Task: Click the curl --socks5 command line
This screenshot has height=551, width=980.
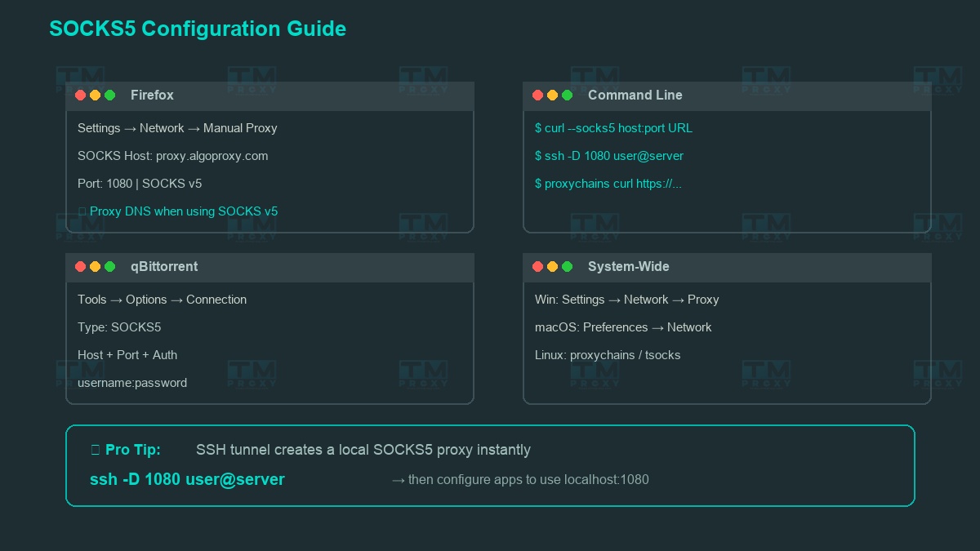Action: click(613, 128)
